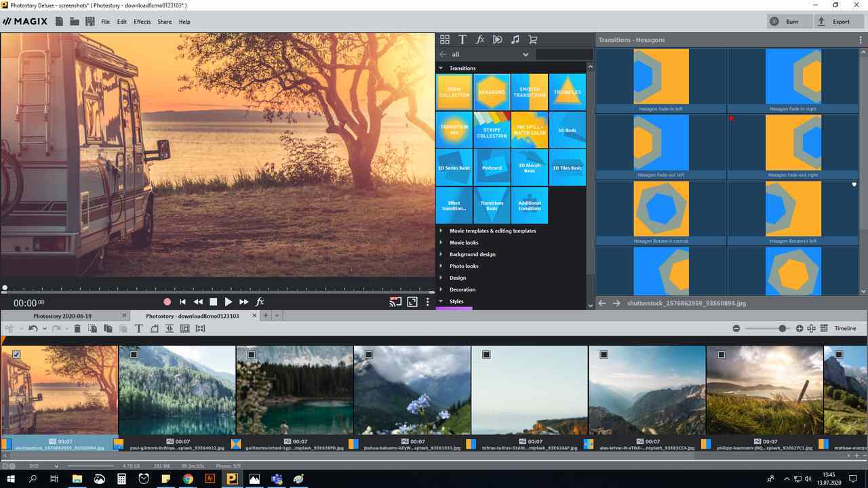Screen dimensions: 868x488
Task: Open the Titles (T) tab in media pool
Action: click(462, 40)
